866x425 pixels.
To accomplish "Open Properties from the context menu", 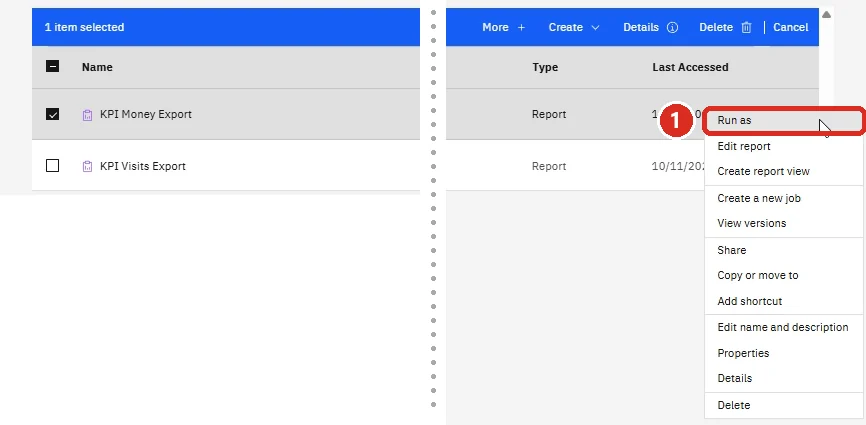I will [783, 353].
